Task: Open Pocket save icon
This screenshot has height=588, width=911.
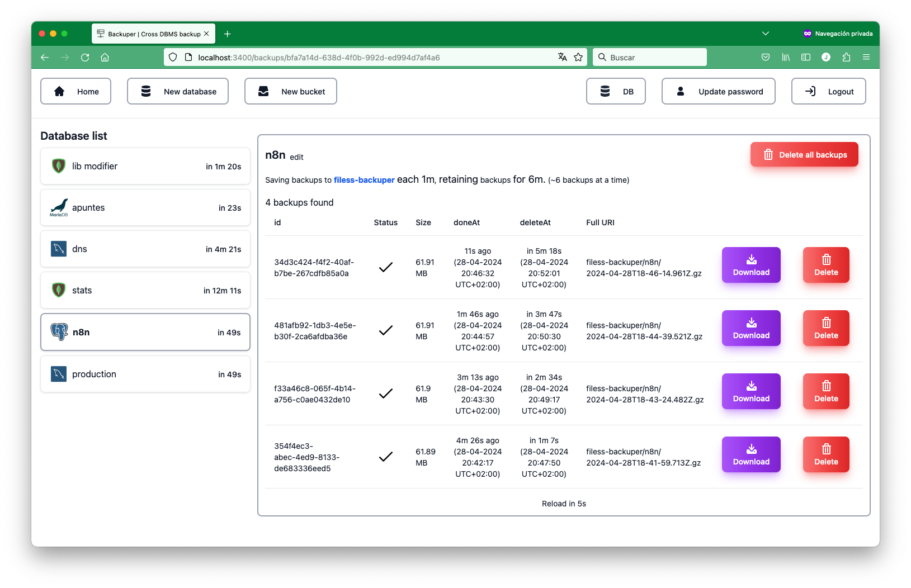Action: (x=766, y=57)
